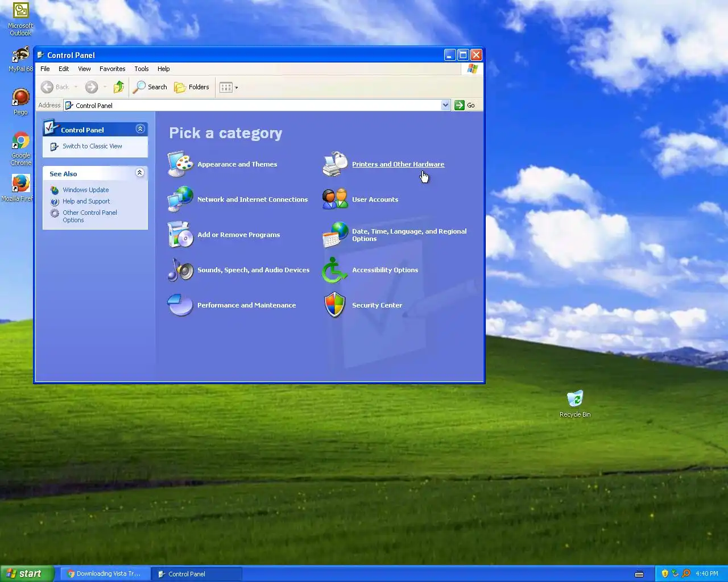Select the Google Chrome desktop icon
The height and width of the screenshot is (582, 728).
tap(20, 149)
